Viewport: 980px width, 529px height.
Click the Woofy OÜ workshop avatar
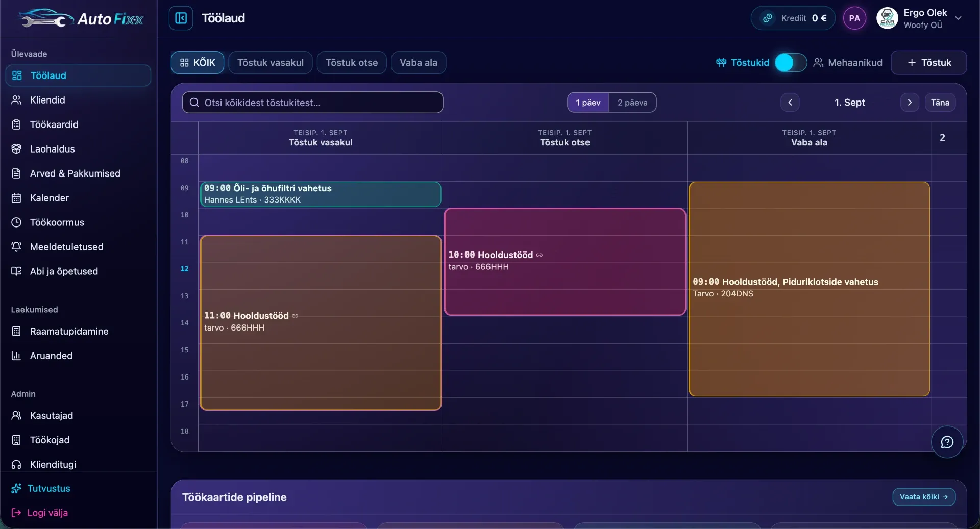(887, 18)
